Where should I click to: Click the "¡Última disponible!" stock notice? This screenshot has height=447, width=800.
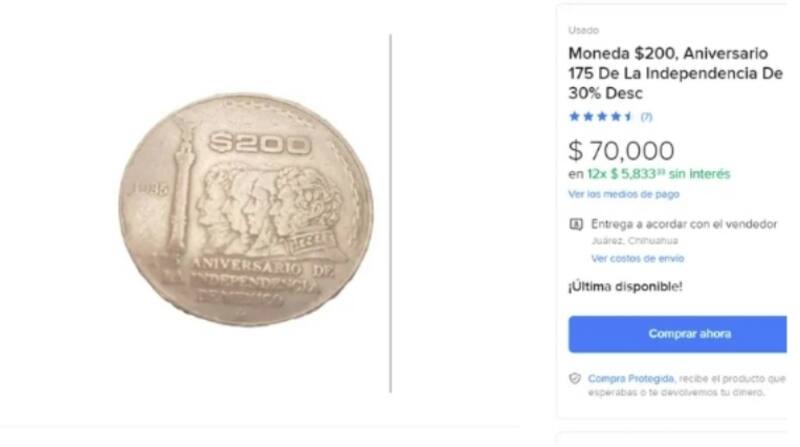(625, 287)
